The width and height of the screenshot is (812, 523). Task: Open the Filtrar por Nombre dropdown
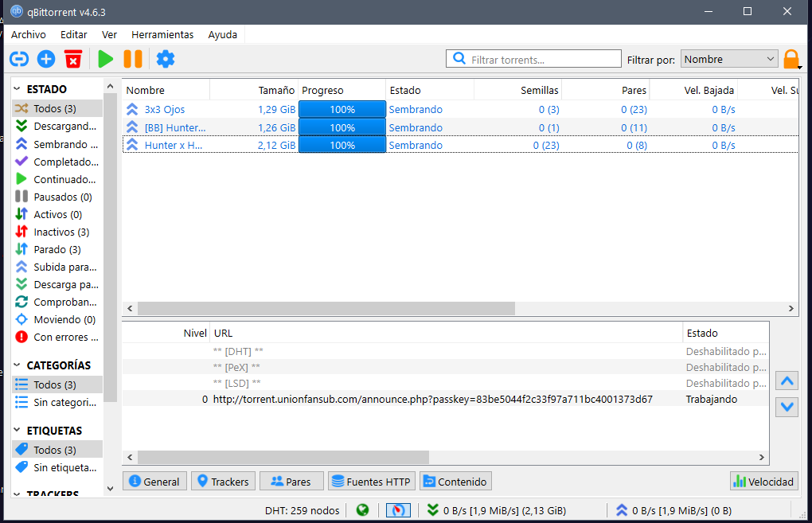729,59
